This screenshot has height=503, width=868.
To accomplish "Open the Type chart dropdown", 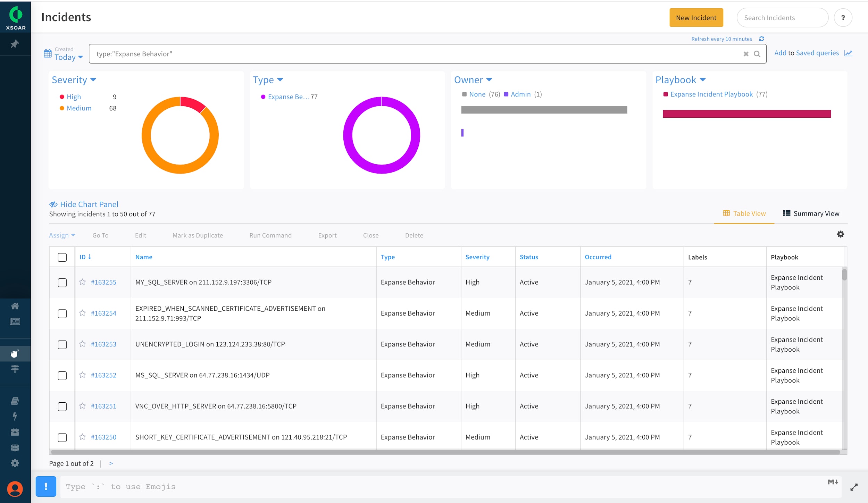I will pyautogui.click(x=268, y=80).
